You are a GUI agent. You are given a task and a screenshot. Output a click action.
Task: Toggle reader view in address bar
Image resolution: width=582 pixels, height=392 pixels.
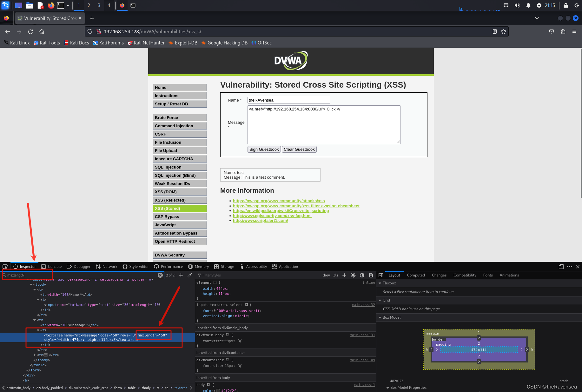(494, 31)
